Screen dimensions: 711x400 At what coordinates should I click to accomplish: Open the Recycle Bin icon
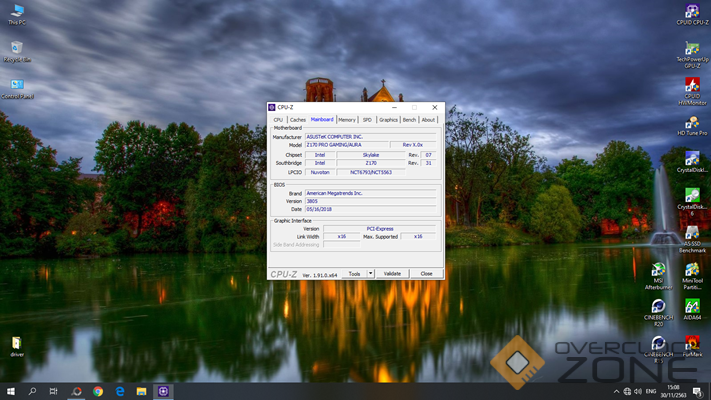coord(17,51)
